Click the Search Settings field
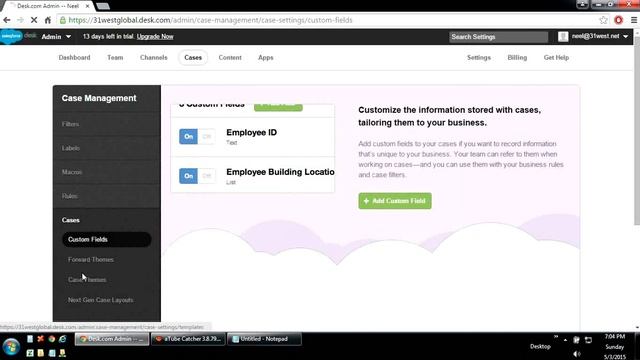 click(x=498, y=37)
